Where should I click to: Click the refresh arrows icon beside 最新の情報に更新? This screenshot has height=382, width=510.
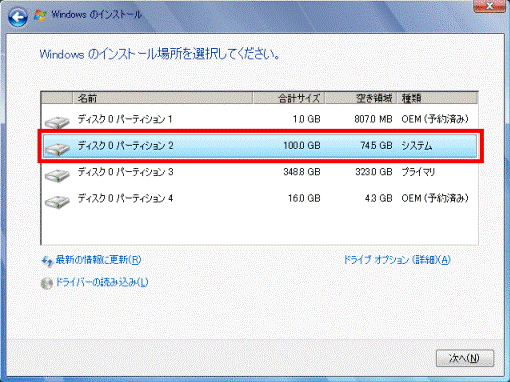coord(47,261)
